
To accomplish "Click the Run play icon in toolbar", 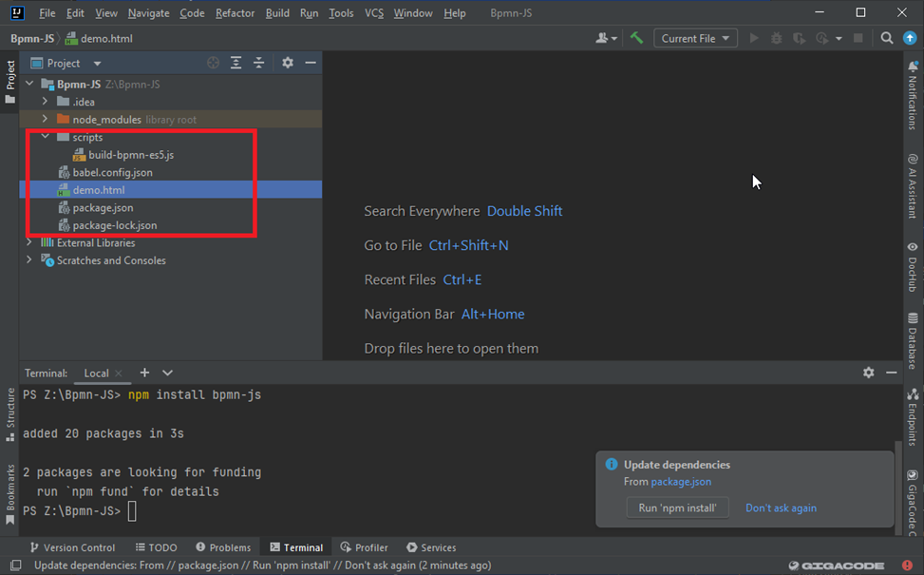I will click(x=754, y=38).
